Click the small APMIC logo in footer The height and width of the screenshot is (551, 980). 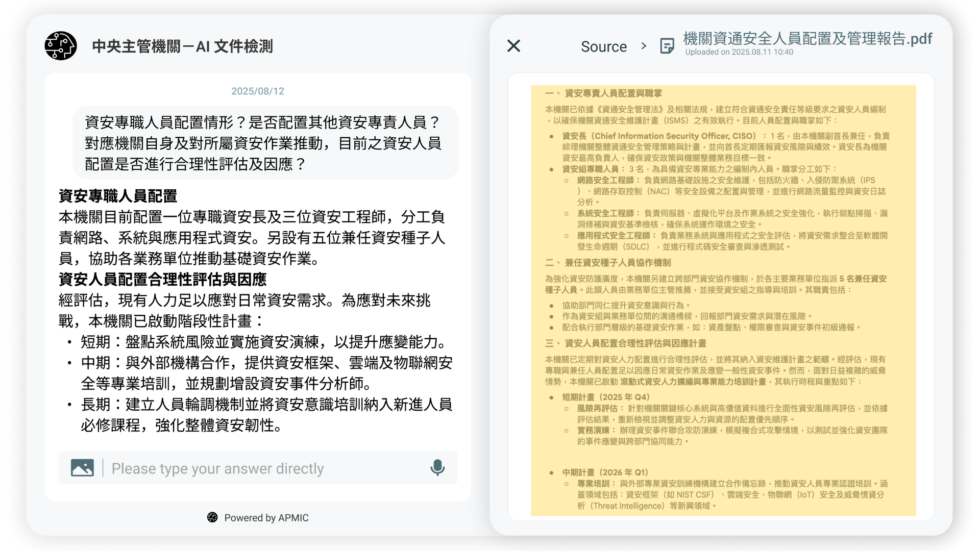pyautogui.click(x=212, y=517)
